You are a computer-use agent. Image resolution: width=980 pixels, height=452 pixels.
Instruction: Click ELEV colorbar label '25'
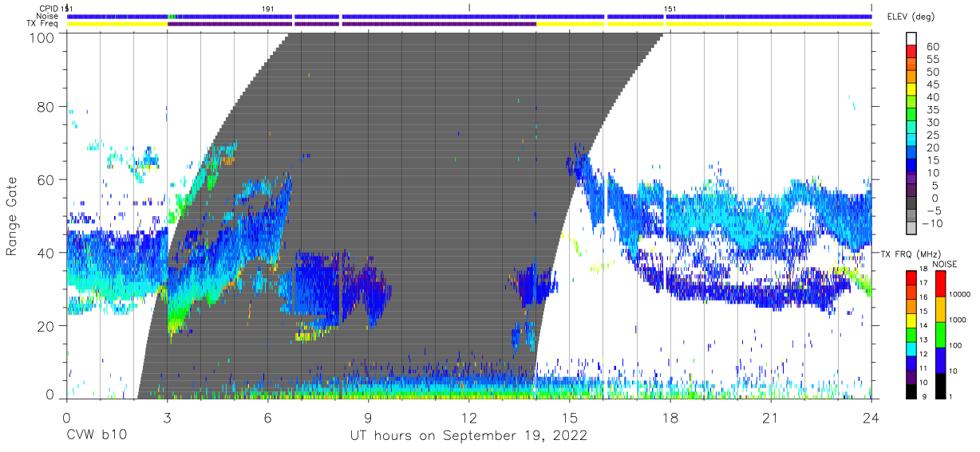(x=931, y=135)
